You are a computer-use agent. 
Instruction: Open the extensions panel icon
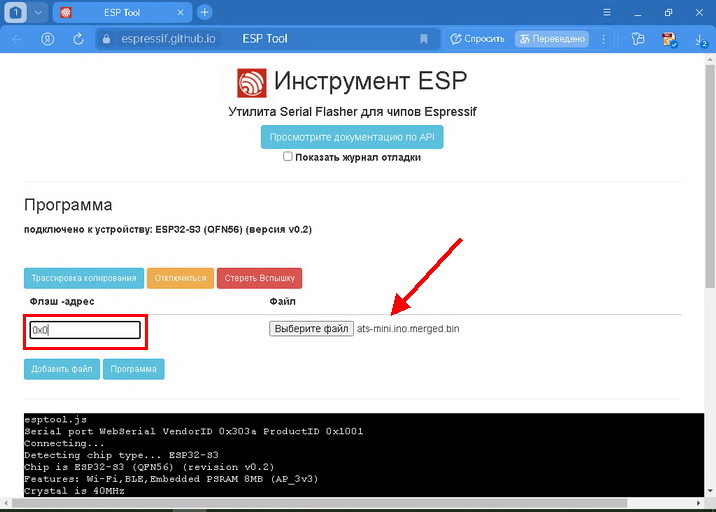coord(638,39)
